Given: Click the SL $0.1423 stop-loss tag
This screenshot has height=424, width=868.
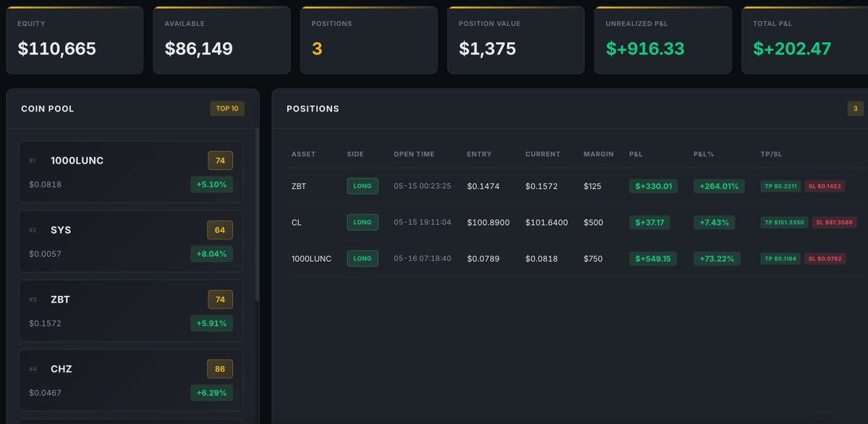Looking at the screenshot, I should [x=825, y=186].
